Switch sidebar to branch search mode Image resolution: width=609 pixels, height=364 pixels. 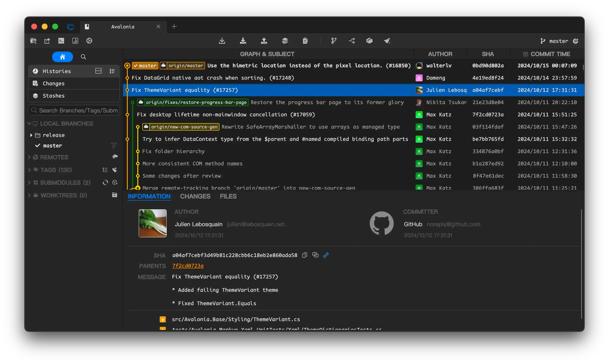[x=83, y=57]
